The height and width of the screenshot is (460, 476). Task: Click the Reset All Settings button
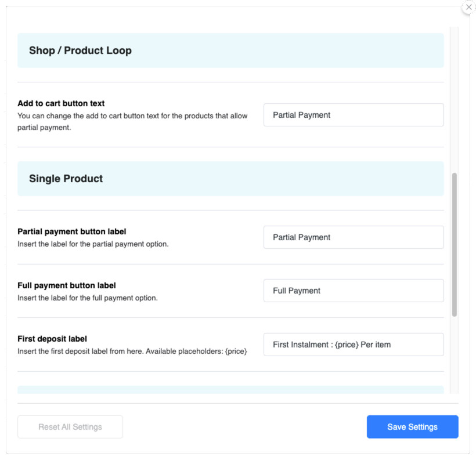coord(70,427)
